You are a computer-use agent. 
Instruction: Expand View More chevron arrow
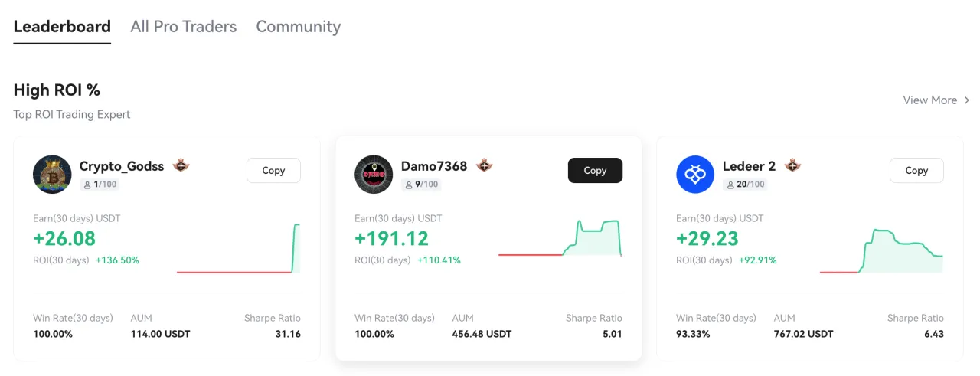coord(966,100)
